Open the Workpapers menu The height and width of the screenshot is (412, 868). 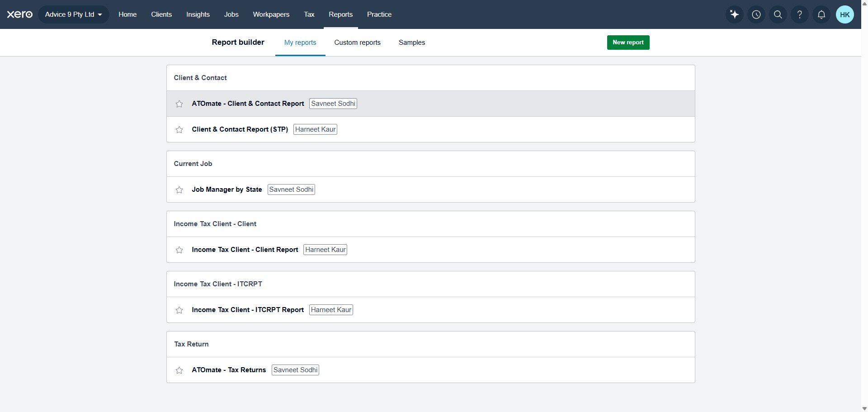point(271,14)
